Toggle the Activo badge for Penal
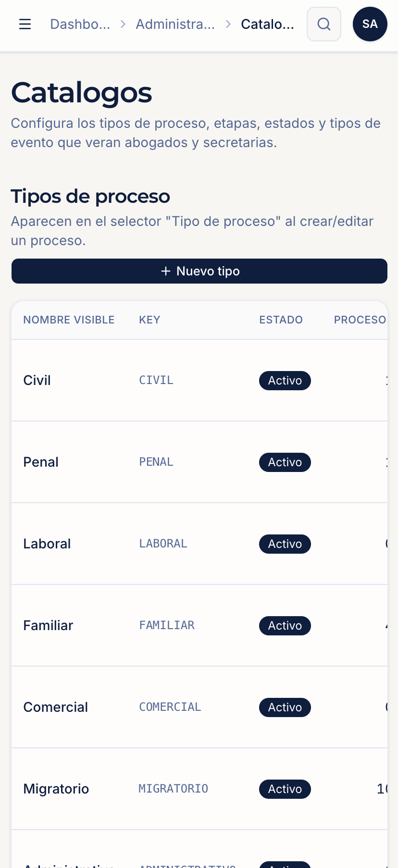Image resolution: width=398 pixels, height=868 pixels. (x=285, y=462)
